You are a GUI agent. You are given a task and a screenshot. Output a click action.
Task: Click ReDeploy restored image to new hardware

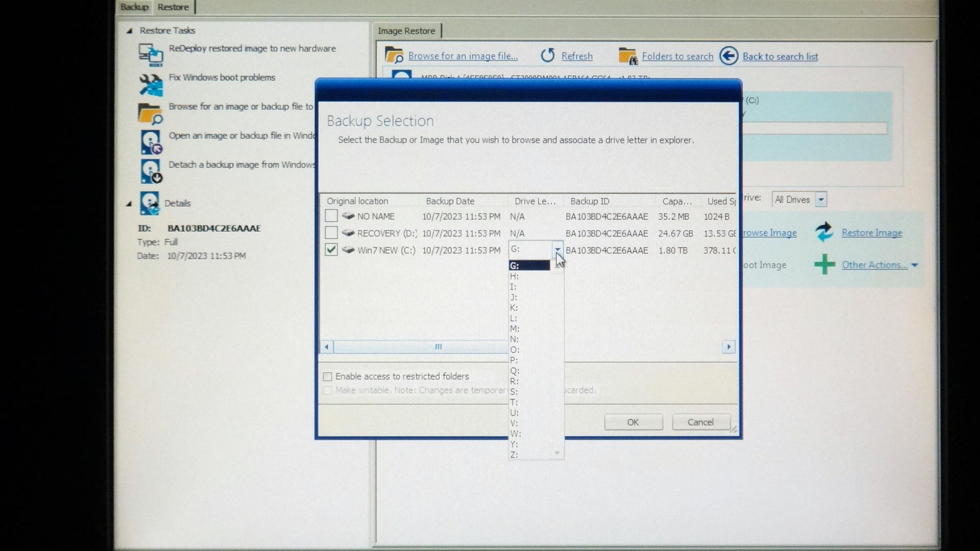(252, 48)
